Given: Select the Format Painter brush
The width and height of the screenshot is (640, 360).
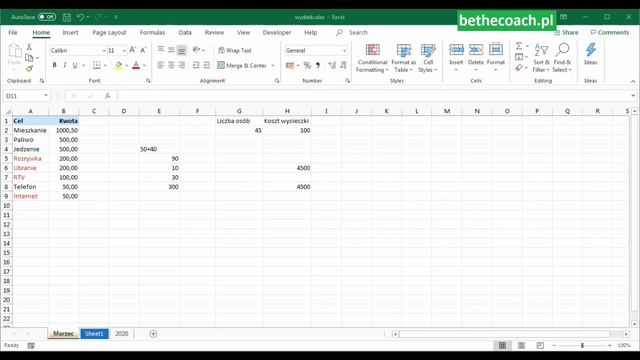Looking at the screenshot, I should tap(29, 69).
